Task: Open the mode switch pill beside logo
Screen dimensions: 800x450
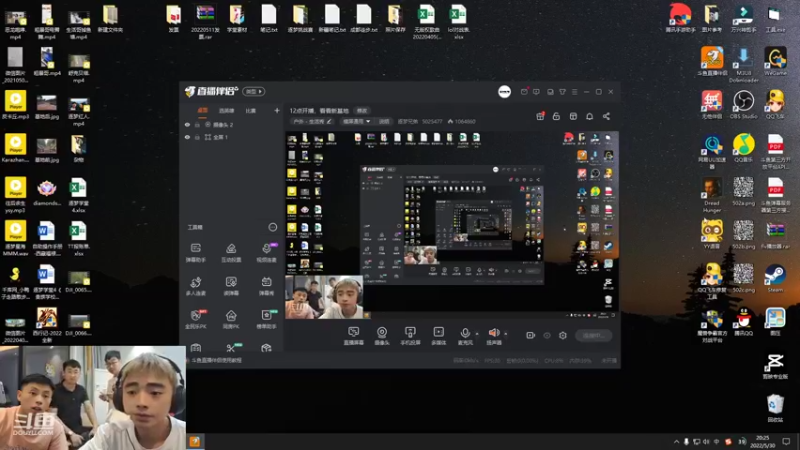Action: 254,91
